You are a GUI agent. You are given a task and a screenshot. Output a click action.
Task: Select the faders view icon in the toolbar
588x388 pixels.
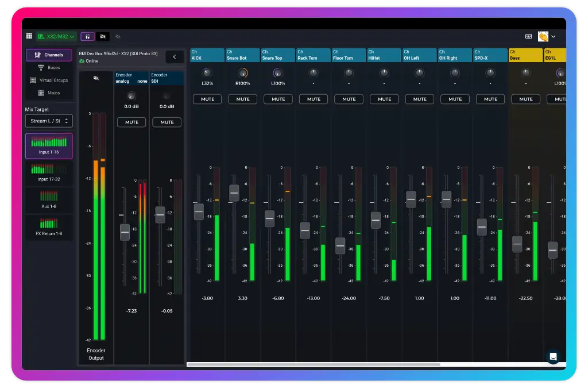click(87, 36)
